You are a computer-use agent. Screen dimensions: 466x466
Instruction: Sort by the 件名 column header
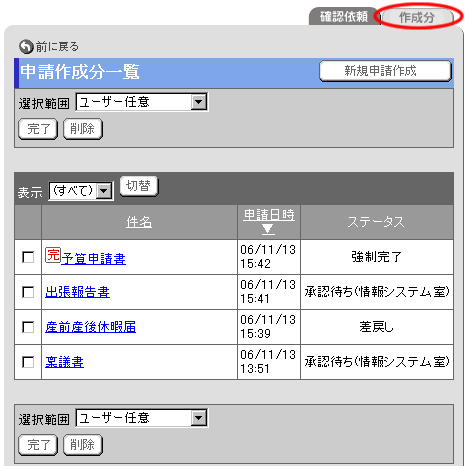click(x=139, y=222)
